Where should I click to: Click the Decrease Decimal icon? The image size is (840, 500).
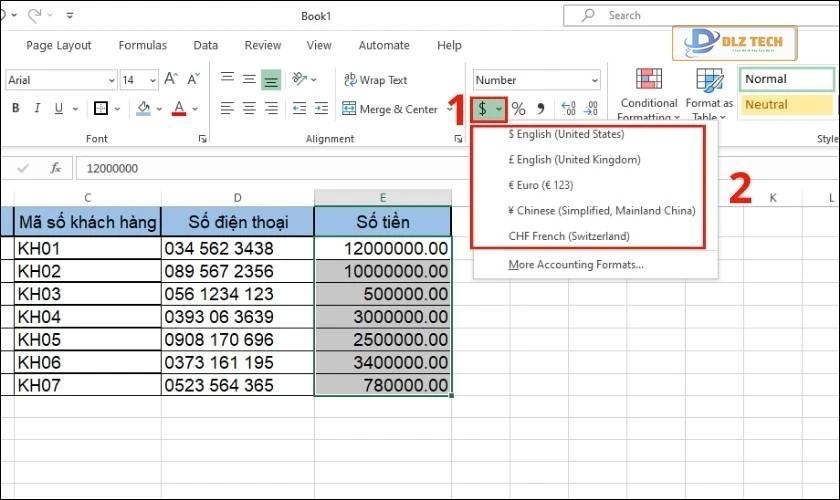point(590,109)
